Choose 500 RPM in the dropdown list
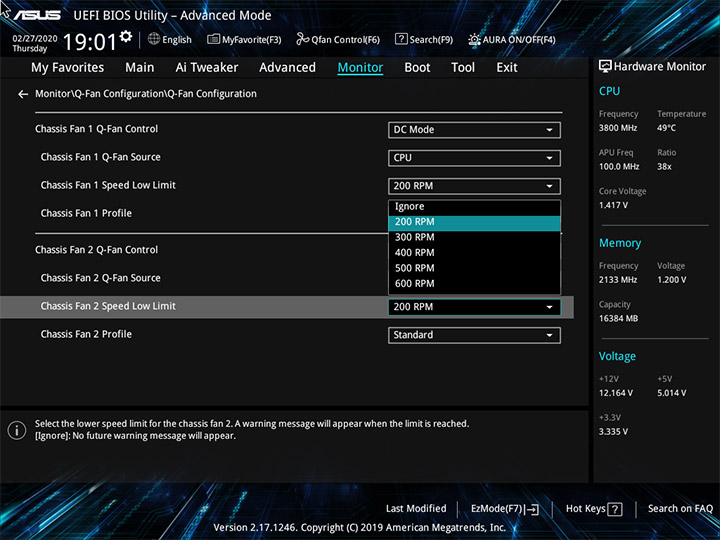 click(474, 268)
